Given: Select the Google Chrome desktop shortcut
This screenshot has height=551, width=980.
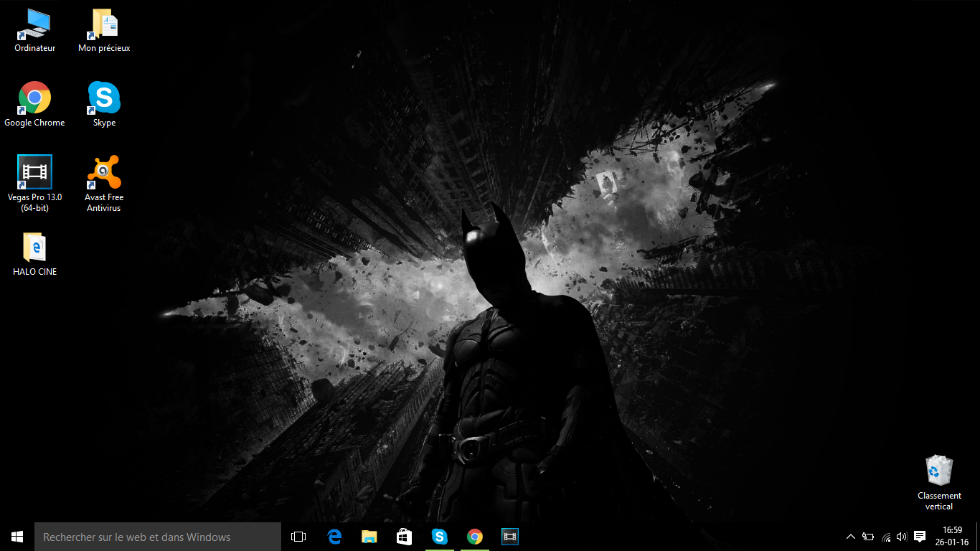Looking at the screenshot, I should click(x=34, y=105).
